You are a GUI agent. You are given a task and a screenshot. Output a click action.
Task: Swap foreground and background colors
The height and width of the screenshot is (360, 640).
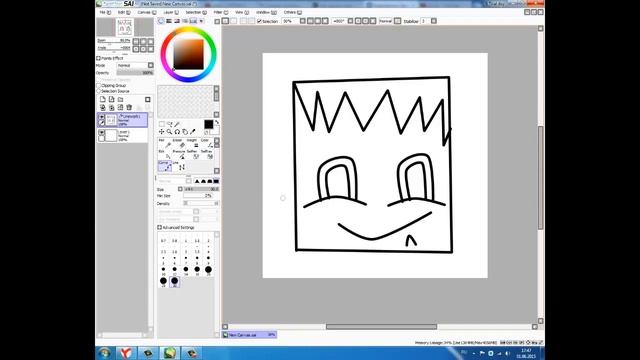217,122
